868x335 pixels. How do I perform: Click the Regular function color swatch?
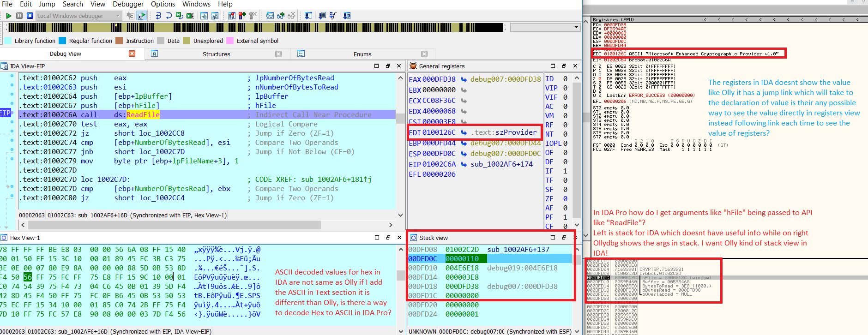(x=62, y=41)
